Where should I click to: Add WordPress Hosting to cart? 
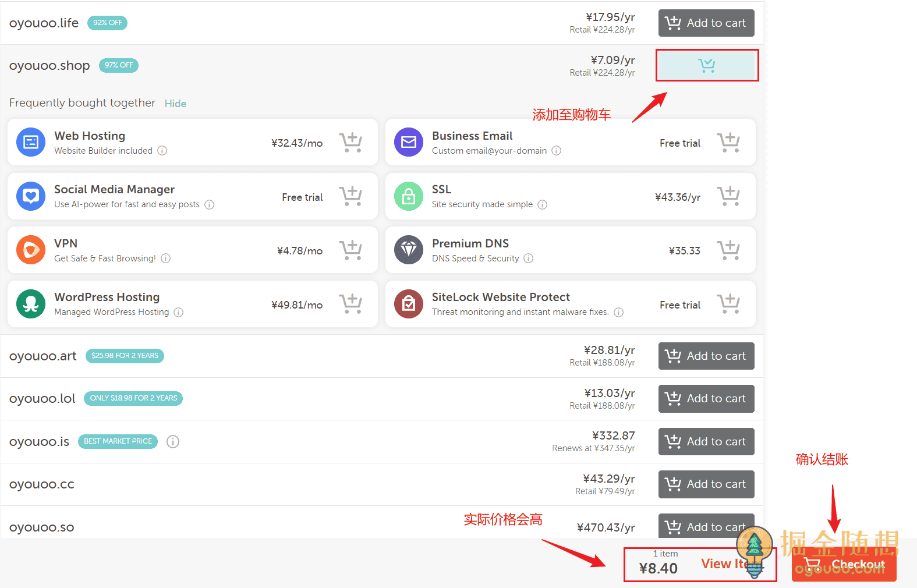tap(350, 304)
